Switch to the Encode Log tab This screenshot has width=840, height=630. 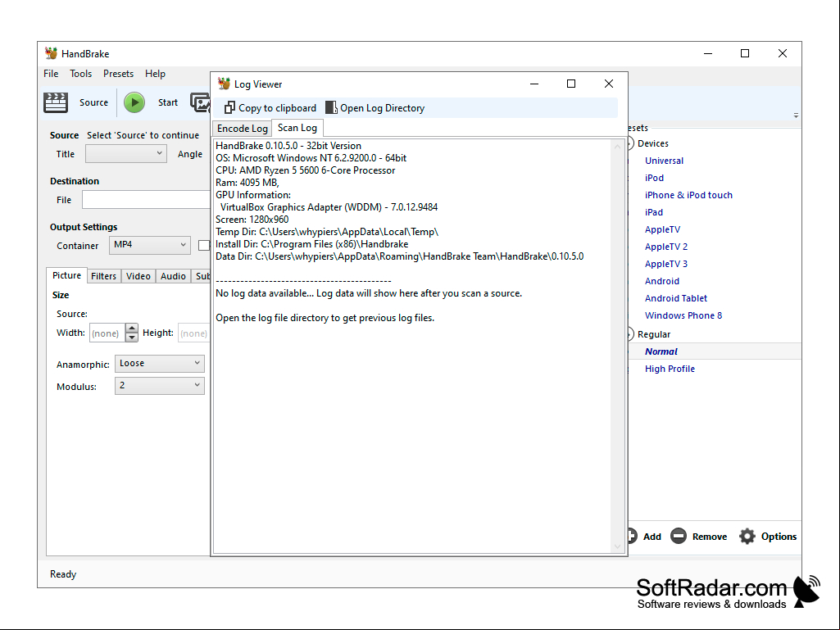(242, 129)
